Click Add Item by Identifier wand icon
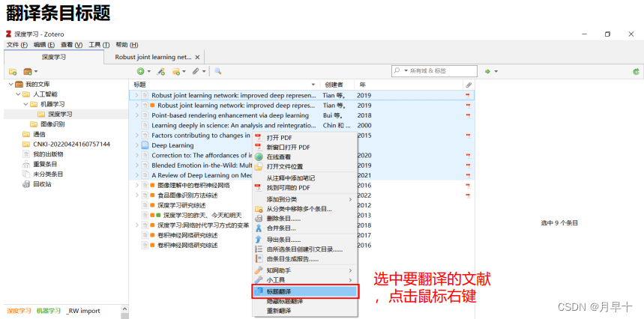644x319 pixels. tap(161, 71)
